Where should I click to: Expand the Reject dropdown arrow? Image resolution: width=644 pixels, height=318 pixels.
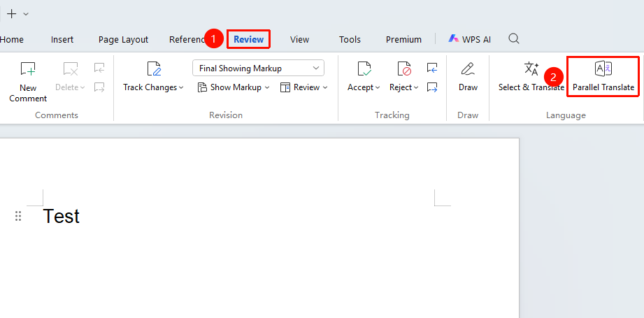(416, 87)
